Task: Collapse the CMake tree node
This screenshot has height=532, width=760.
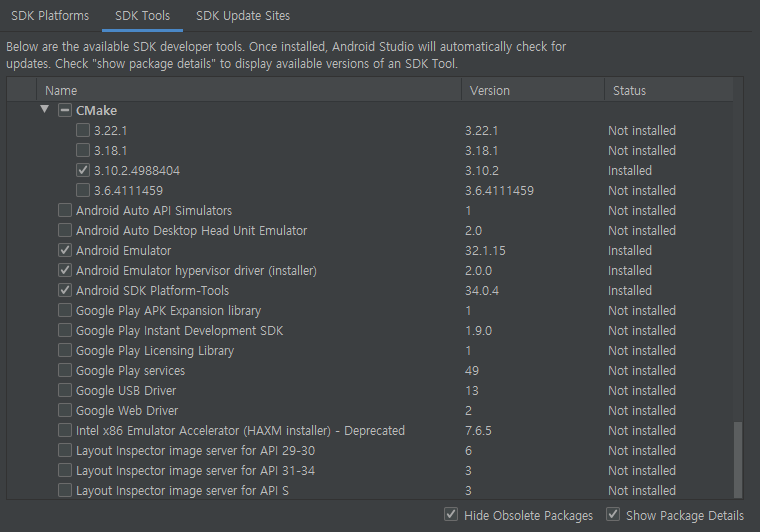Action: pos(45,110)
